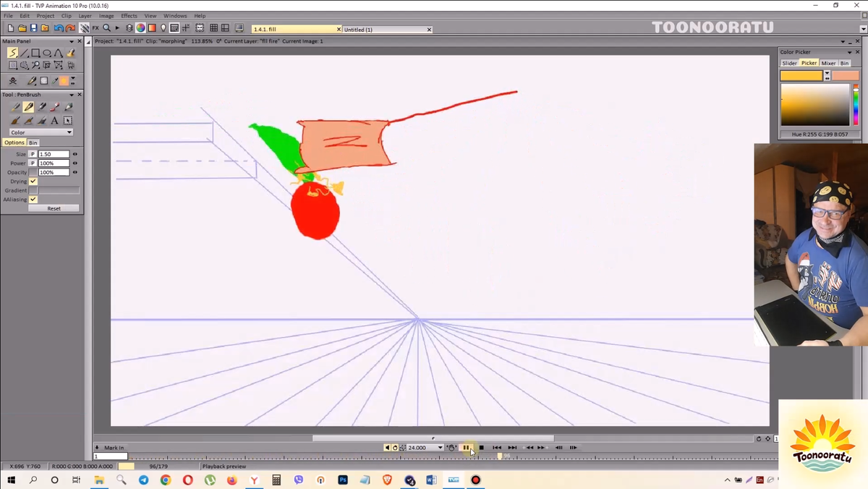
Task: Adjust the rainbow hue slider
Action: click(856, 106)
